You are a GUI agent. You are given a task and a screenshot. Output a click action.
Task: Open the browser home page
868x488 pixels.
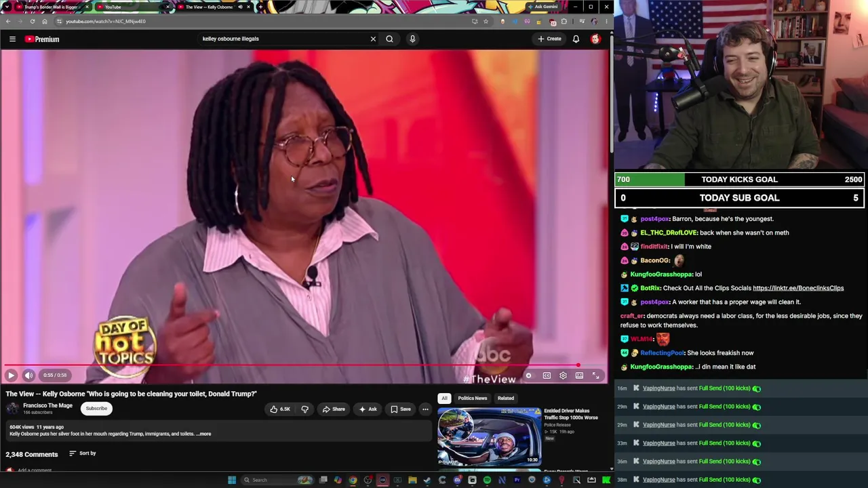point(45,21)
